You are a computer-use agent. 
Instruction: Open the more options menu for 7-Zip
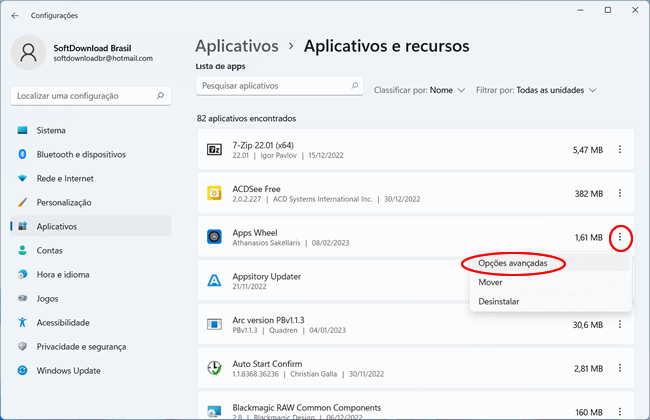(620, 150)
